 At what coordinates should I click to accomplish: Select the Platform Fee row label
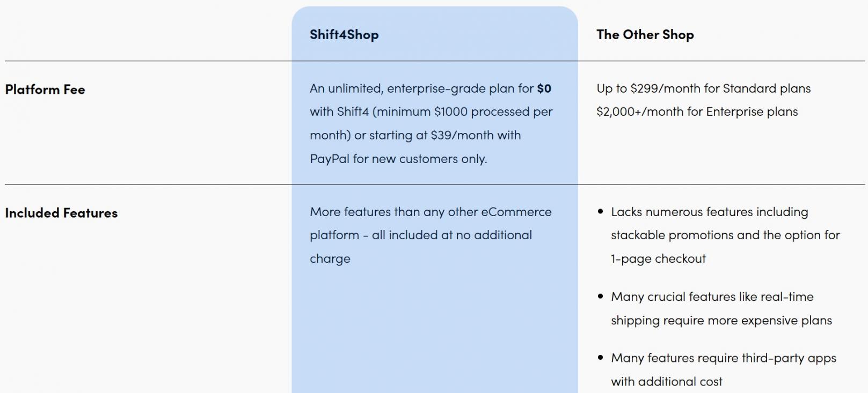pos(45,90)
